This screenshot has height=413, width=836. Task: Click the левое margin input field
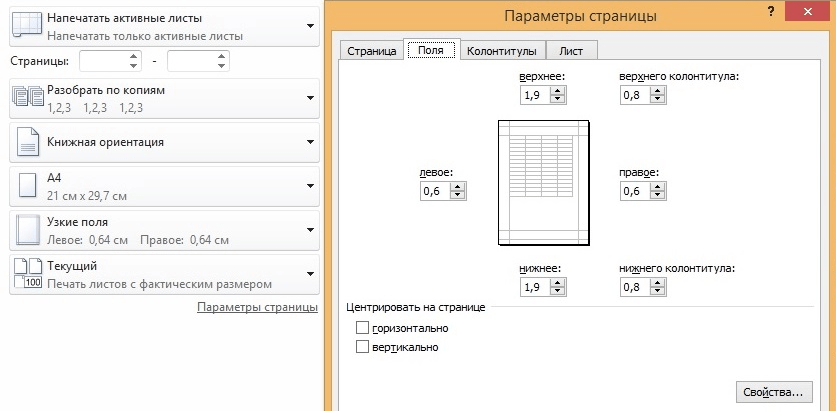435,191
